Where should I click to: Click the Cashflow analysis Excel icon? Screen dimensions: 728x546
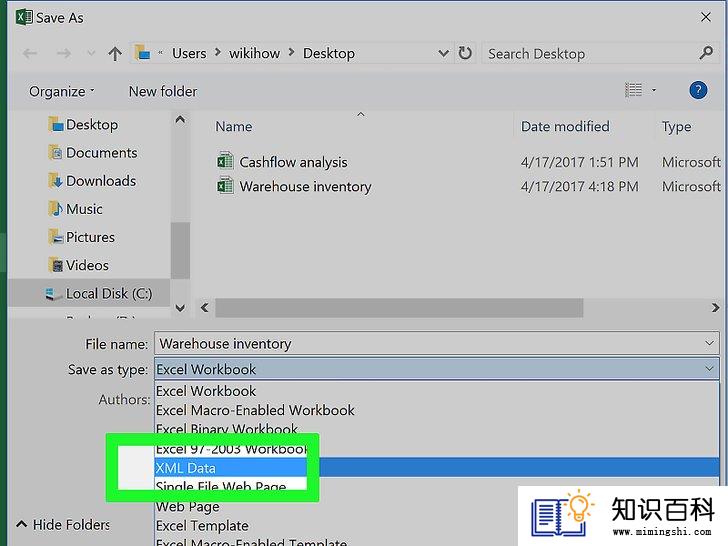(225, 161)
